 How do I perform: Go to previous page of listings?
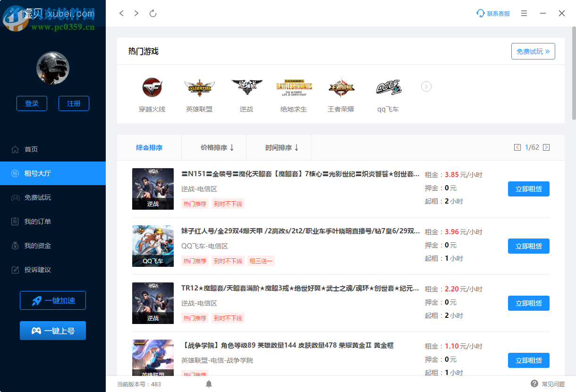[517, 147]
